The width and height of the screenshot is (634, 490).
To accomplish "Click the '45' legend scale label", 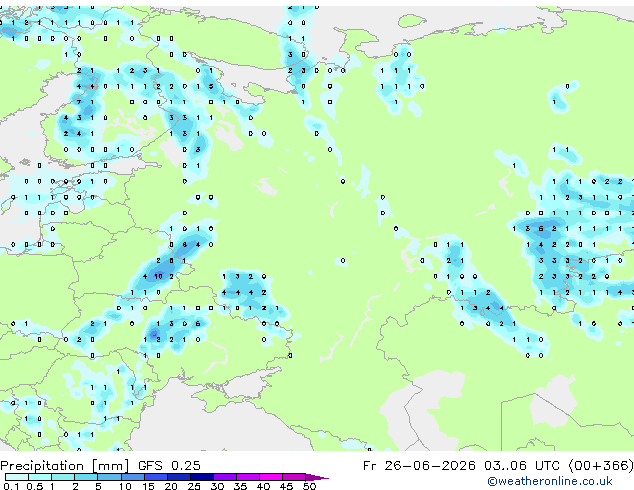I will (286, 486).
